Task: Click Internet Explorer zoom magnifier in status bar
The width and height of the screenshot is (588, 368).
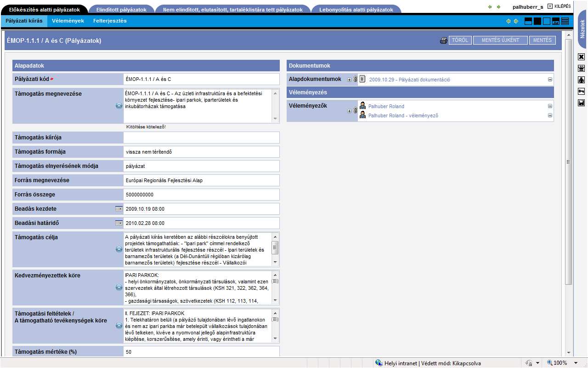Action: (x=549, y=363)
